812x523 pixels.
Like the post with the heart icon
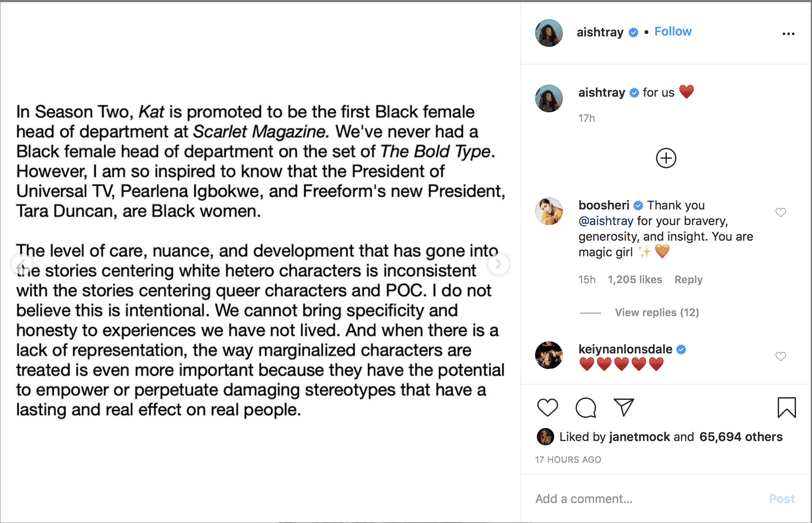(547, 408)
